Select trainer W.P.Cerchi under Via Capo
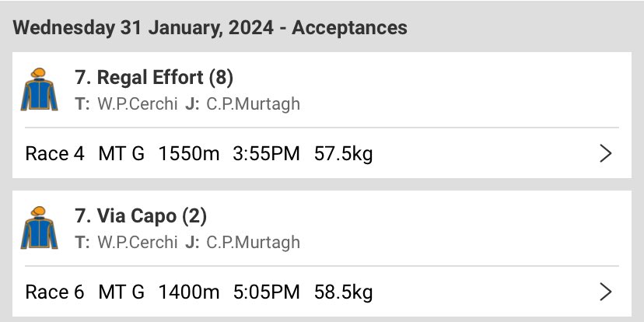Viewport: 644px width, 322px height. 137,243
